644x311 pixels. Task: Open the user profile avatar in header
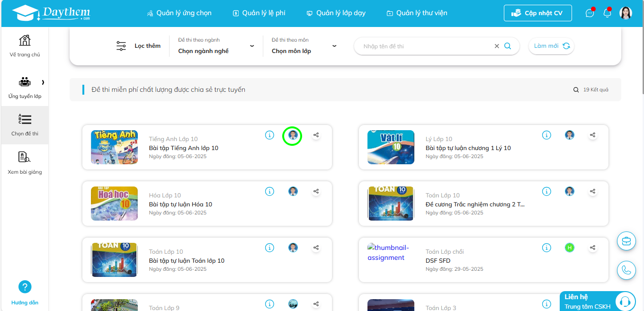[x=626, y=13]
